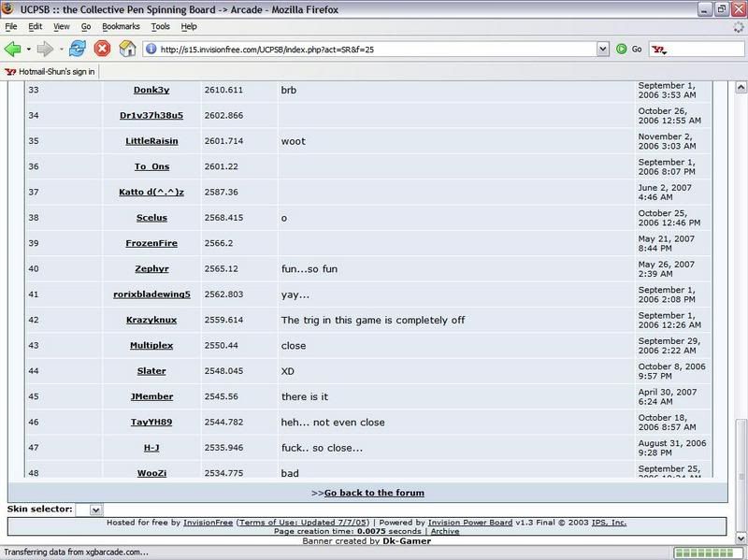Image resolution: width=748 pixels, height=560 pixels.
Task: Click the Yahoo search input field
Action: coord(706,50)
